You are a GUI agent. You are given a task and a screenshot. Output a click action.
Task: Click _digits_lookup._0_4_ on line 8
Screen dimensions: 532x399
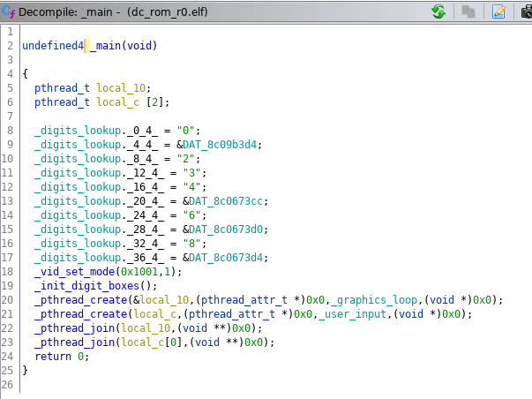[x=96, y=131]
